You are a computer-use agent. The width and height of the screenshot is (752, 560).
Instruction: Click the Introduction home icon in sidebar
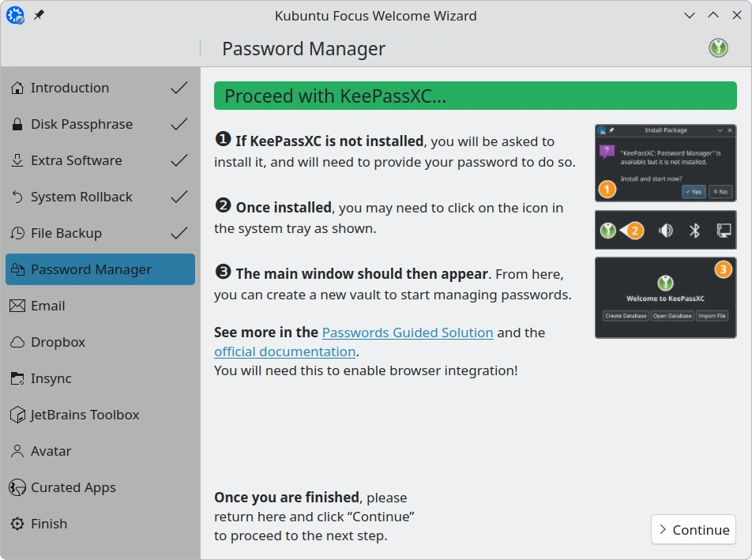pos(17,88)
